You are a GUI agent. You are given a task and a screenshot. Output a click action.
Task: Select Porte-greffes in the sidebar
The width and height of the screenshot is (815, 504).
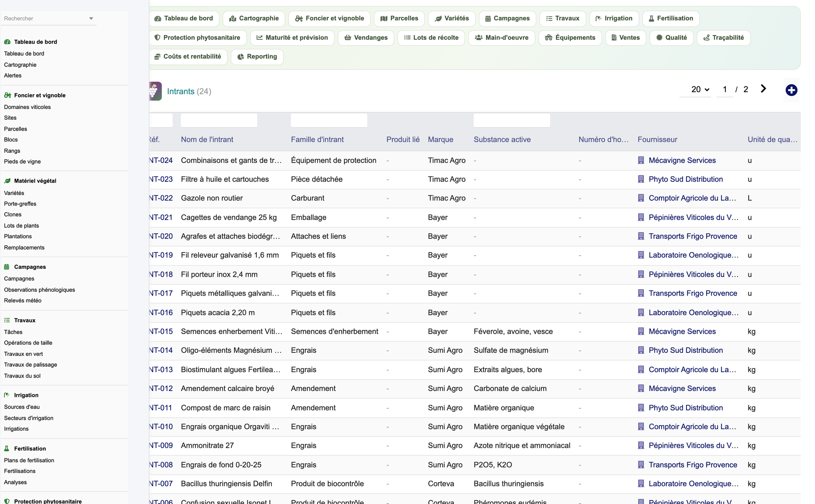pos(20,204)
